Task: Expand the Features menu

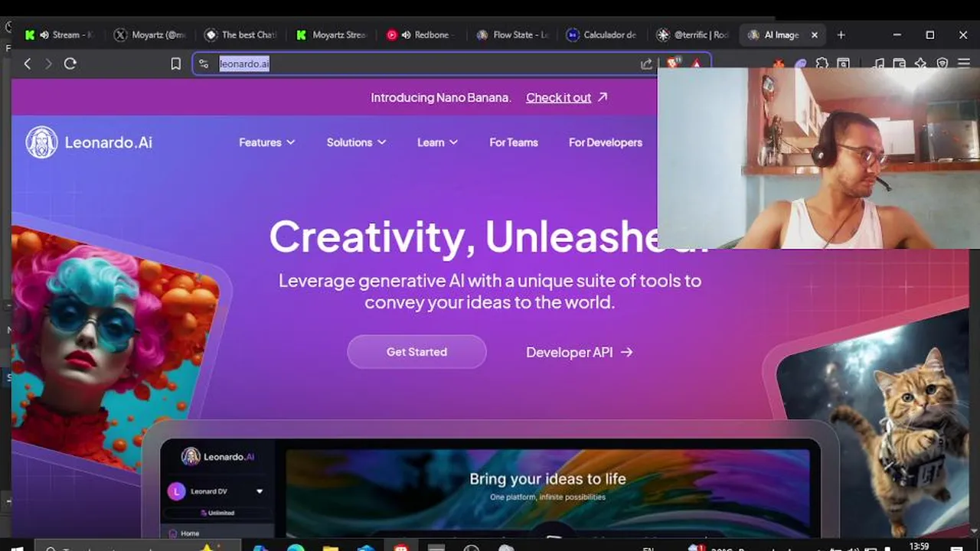Action: click(266, 142)
